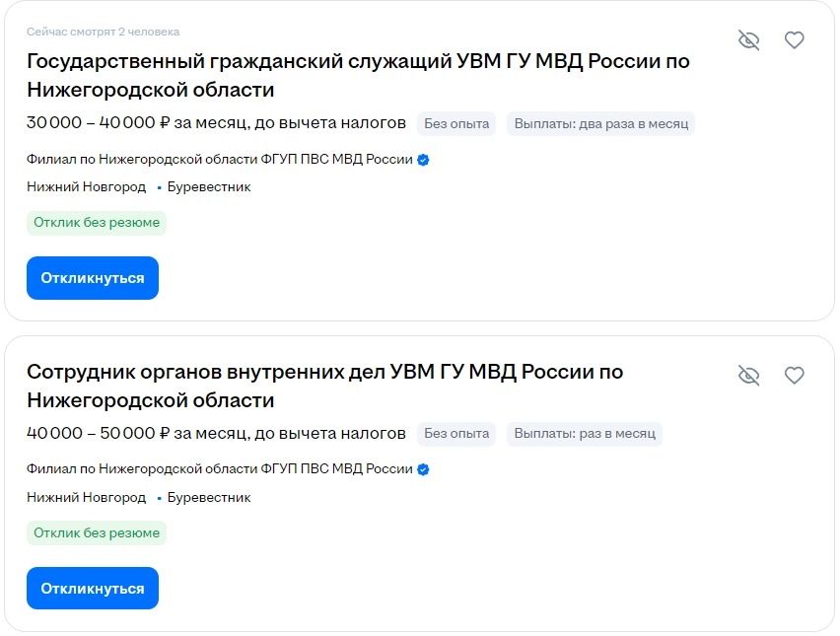This screenshot has height=636, width=840.
Task: Select the Выплаты: раз в месяц tag
Action: (x=584, y=434)
